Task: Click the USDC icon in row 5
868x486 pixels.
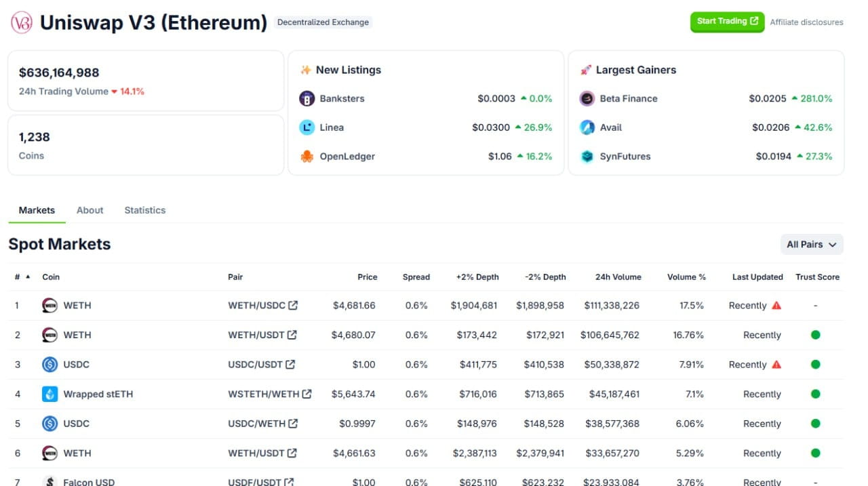Action: pos(50,424)
